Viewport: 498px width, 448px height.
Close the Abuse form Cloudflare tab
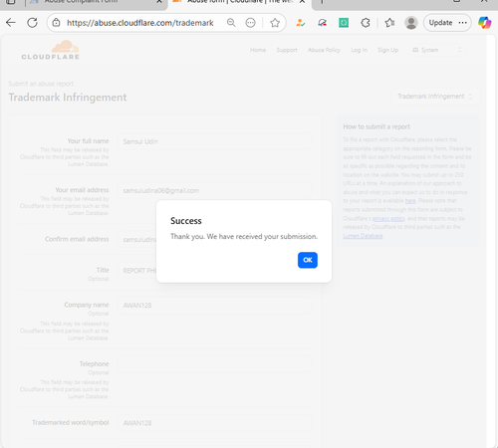302,2
